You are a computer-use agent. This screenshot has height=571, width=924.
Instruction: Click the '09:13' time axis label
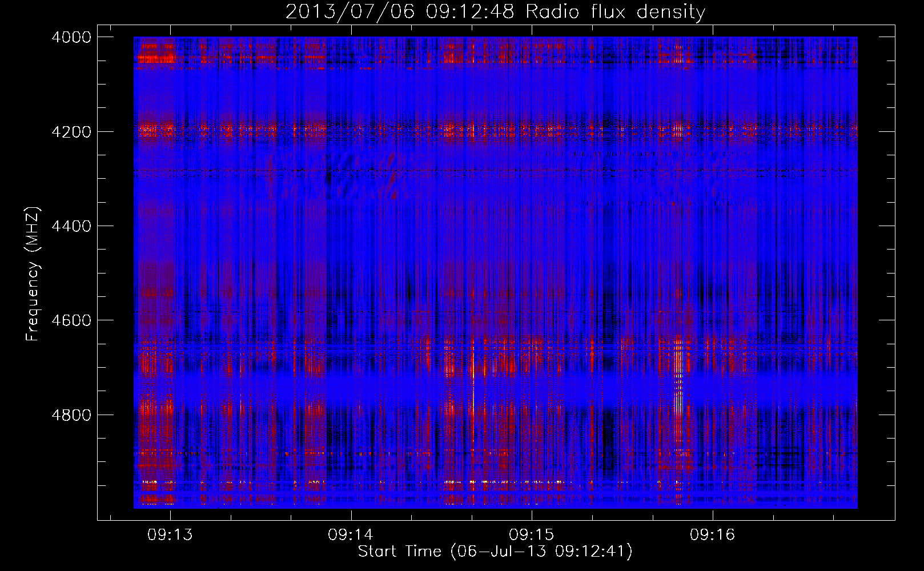point(170,535)
